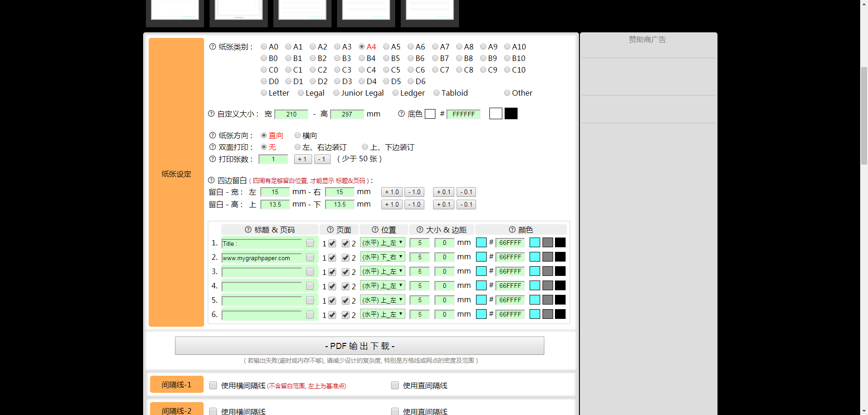Pick black background preset swatch
Viewport: 868px width, 415px height.
pyautogui.click(x=511, y=113)
